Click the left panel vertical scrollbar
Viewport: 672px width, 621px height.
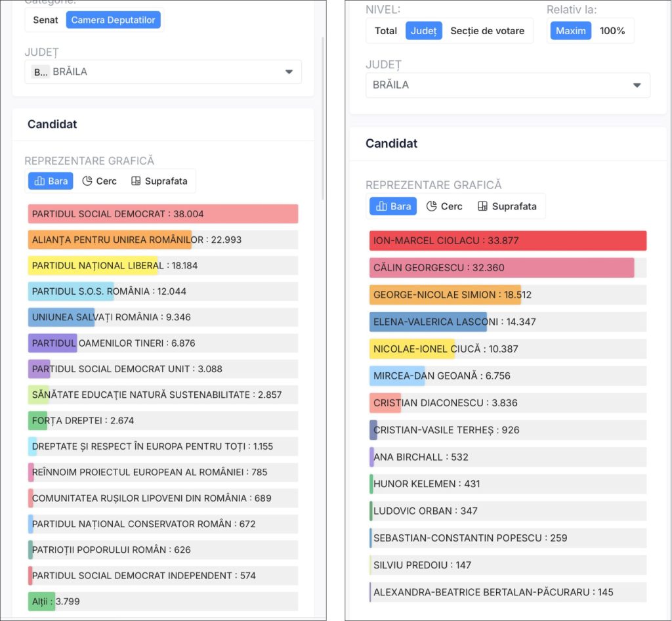323,118
